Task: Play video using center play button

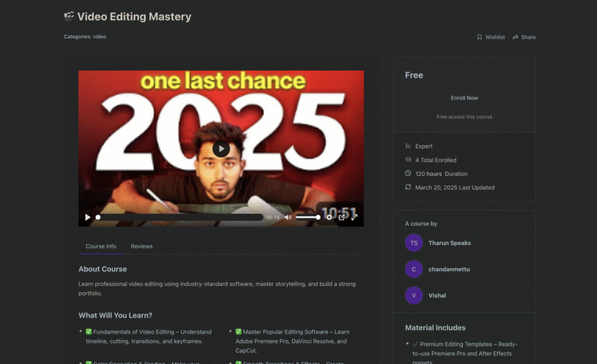Action: (x=221, y=149)
